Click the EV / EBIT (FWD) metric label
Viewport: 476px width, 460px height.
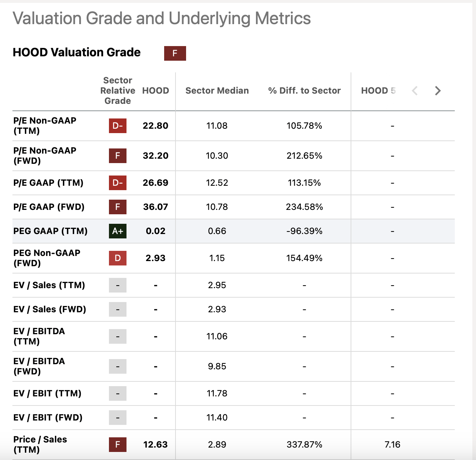(48, 418)
